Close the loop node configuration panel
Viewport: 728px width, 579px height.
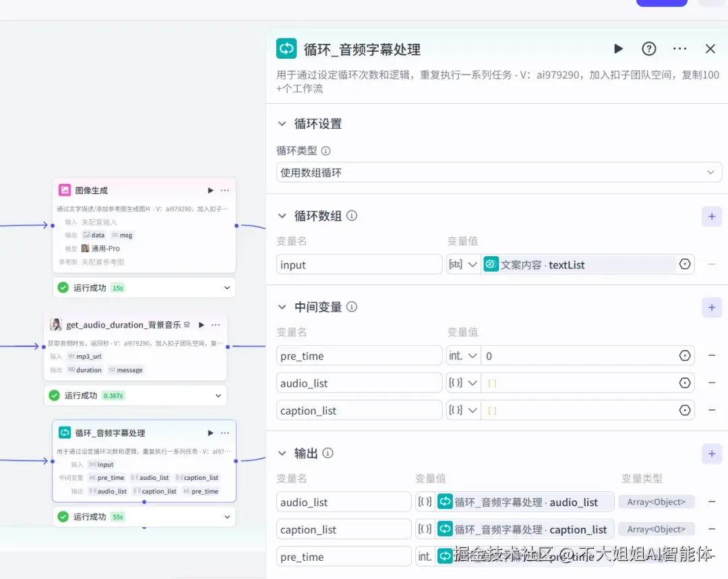710,48
